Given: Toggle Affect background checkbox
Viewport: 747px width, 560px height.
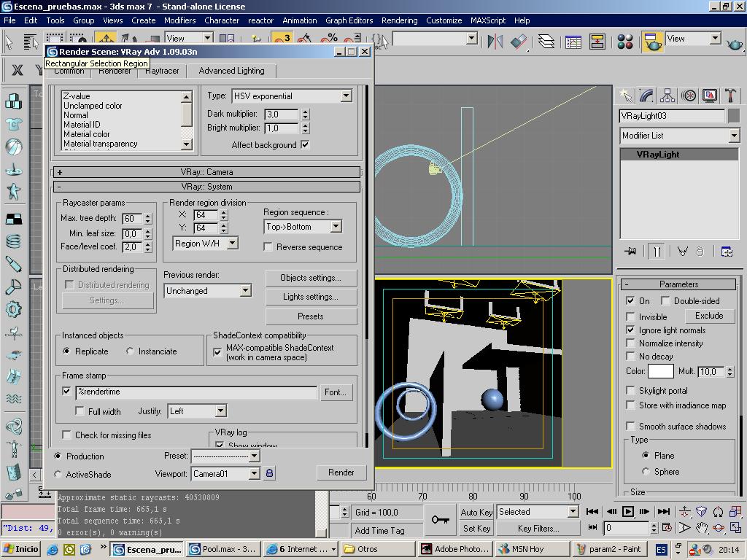Looking at the screenshot, I should (x=305, y=144).
